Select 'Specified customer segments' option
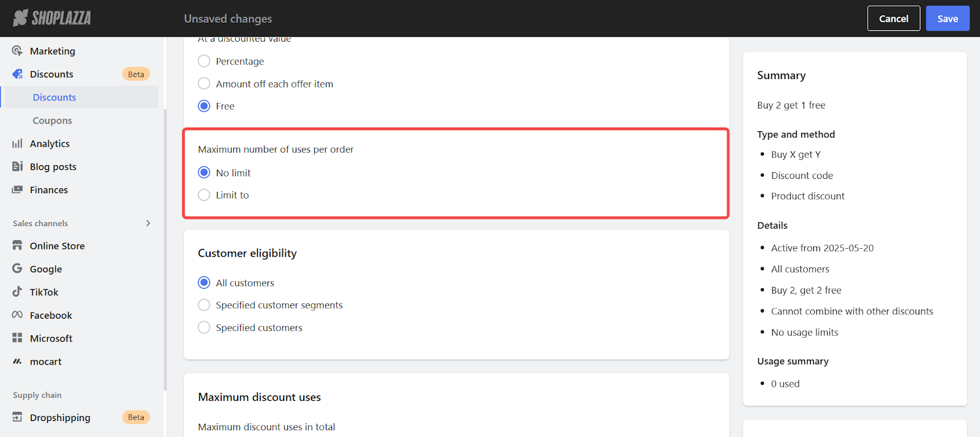The image size is (980, 437). click(204, 305)
